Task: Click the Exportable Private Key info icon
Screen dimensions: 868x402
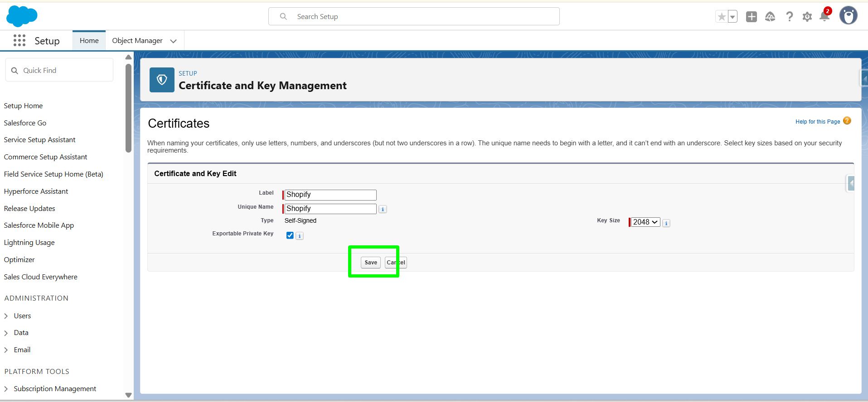Action: [300, 236]
